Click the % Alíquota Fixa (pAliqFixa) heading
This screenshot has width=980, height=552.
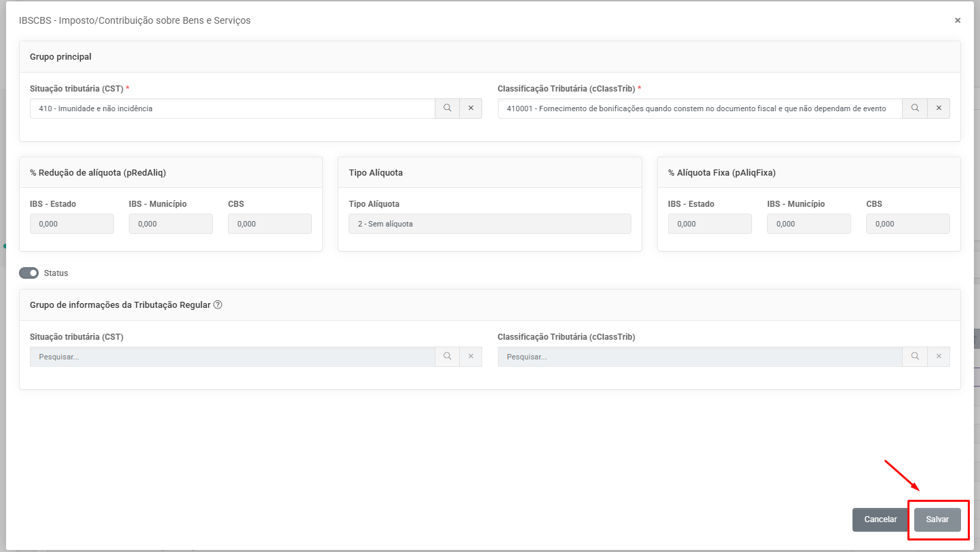point(722,173)
